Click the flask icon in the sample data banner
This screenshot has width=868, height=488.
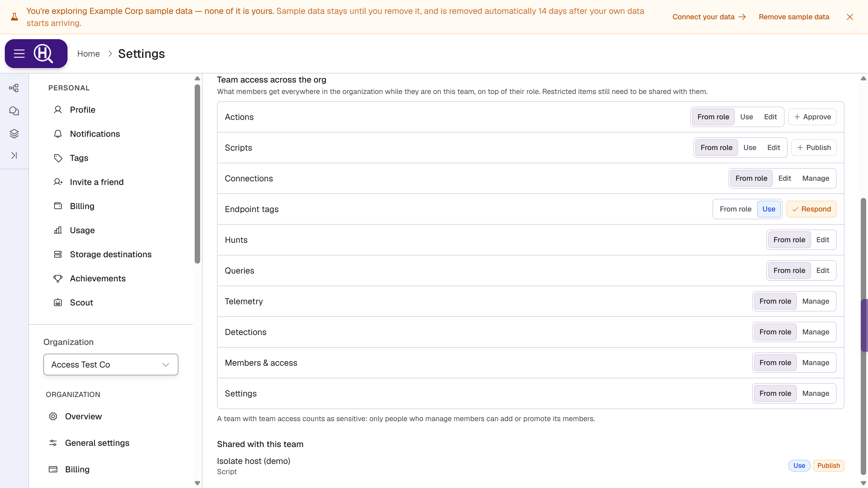pos(14,17)
